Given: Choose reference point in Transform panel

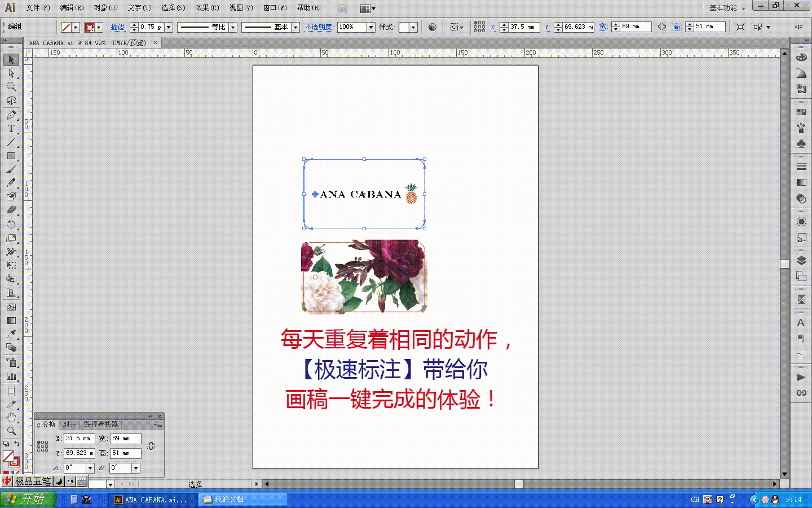Looking at the screenshot, I should click(42, 446).
